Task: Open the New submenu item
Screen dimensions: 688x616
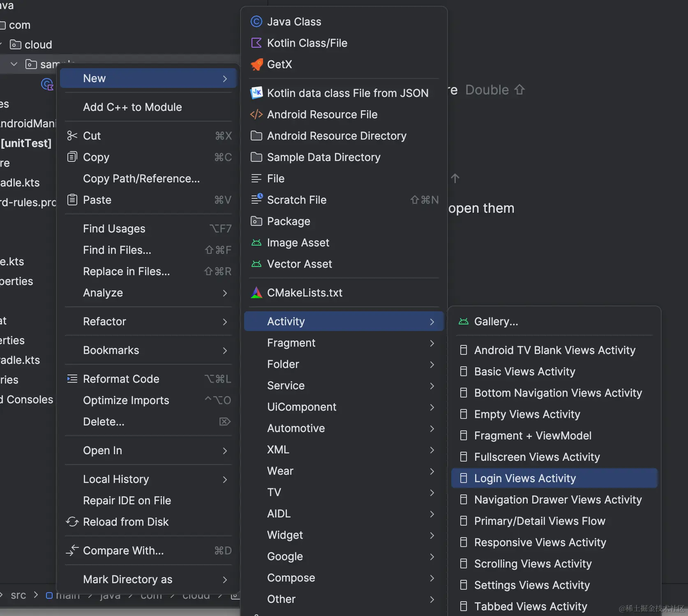Action: [x=148, y=78]
